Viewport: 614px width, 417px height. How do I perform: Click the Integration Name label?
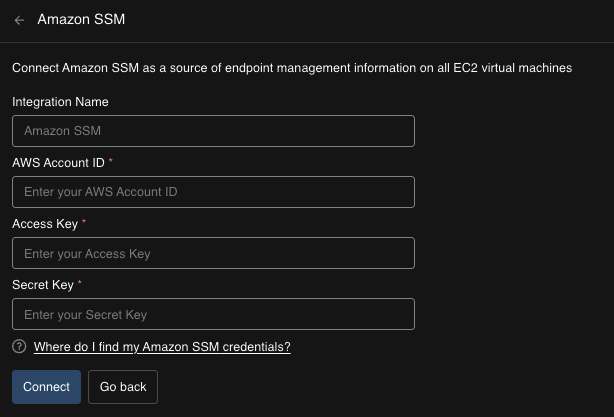pyautogui.click(x=60, y=102)
